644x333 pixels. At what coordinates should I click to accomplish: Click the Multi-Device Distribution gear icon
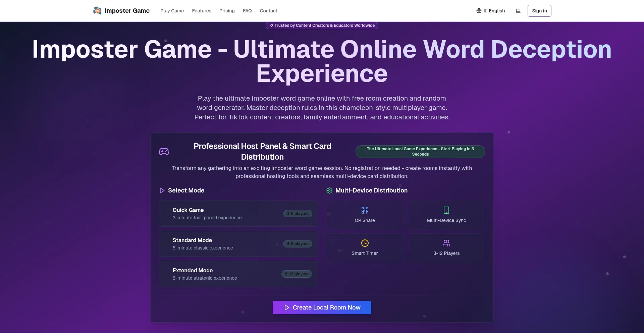[329, 190]
